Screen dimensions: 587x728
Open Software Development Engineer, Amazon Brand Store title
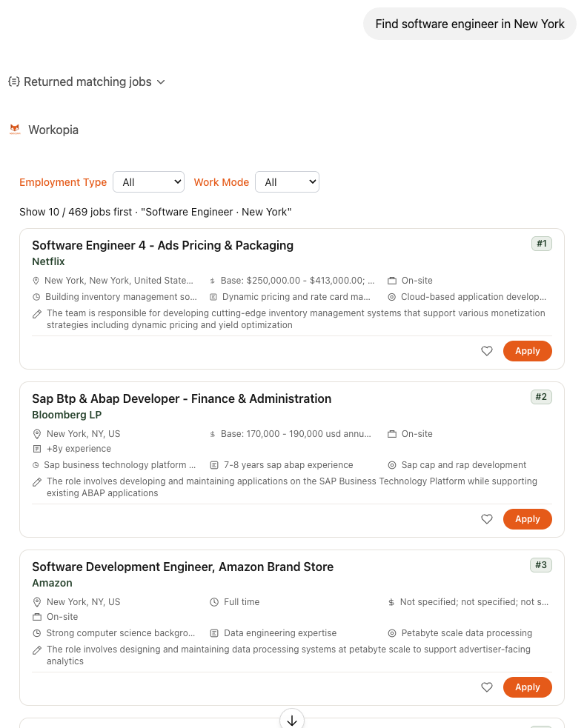(x=182, y=567)
